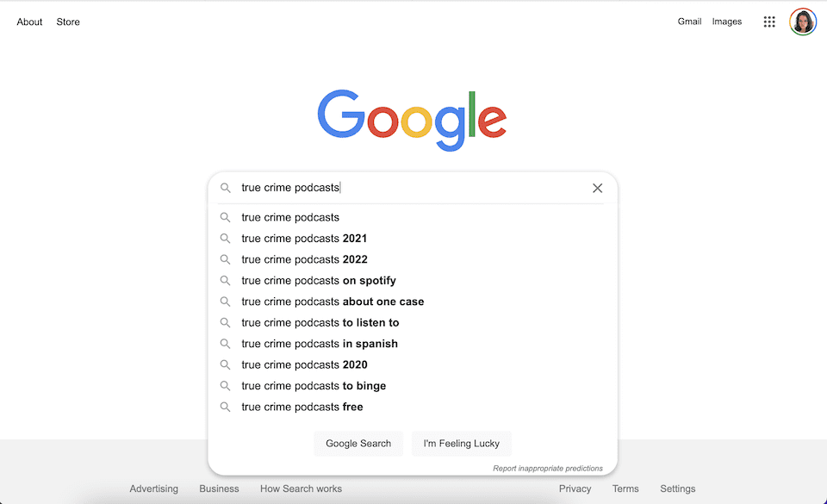Go to Gmail
The height and width of the screenshot is (504, 827).
point(689,22)
